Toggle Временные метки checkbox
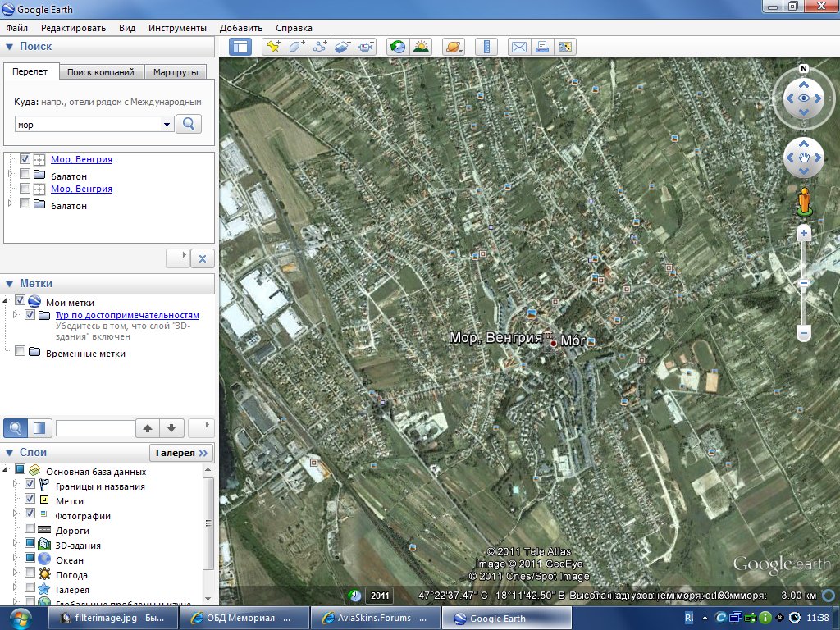 [20, 351]
